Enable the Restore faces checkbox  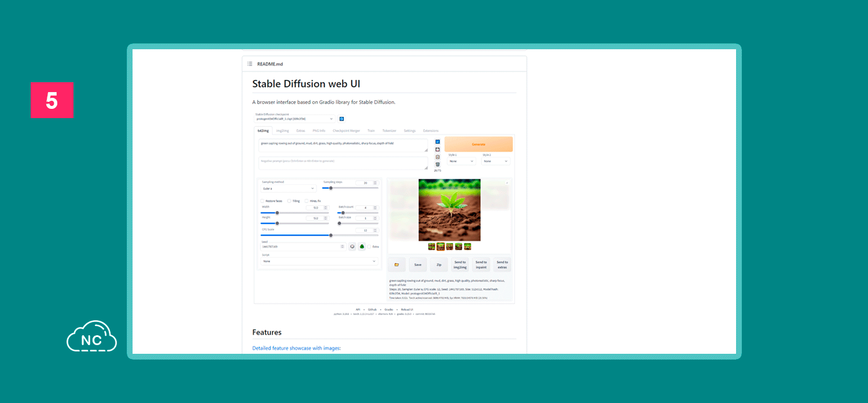262,201
